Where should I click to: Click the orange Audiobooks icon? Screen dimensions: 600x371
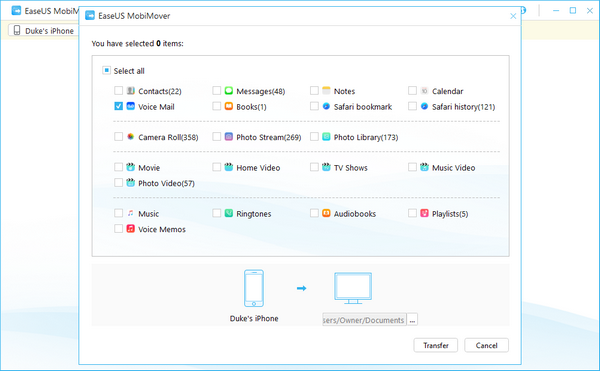326,213
